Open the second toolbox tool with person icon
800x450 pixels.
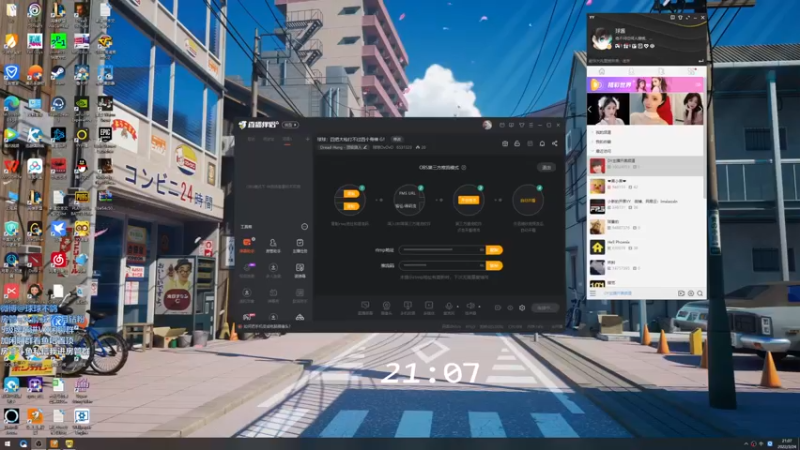(273, 245)
